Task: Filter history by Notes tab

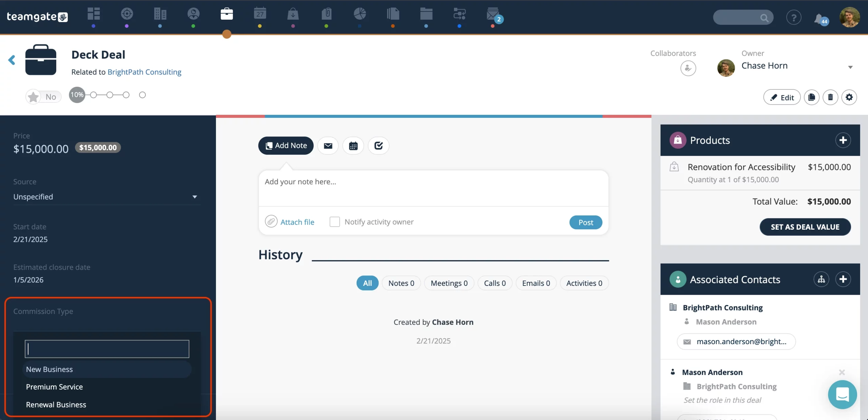Action: (x=401, y=283)
